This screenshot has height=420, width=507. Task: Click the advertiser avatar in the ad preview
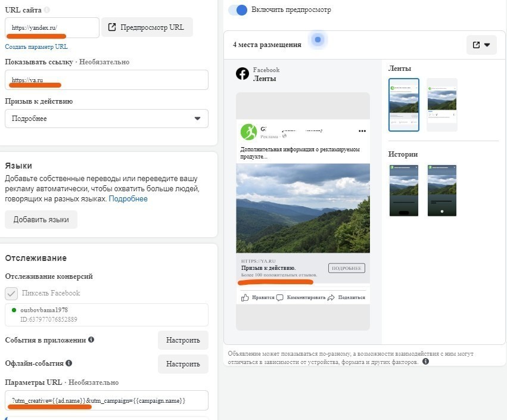point(248,132)
